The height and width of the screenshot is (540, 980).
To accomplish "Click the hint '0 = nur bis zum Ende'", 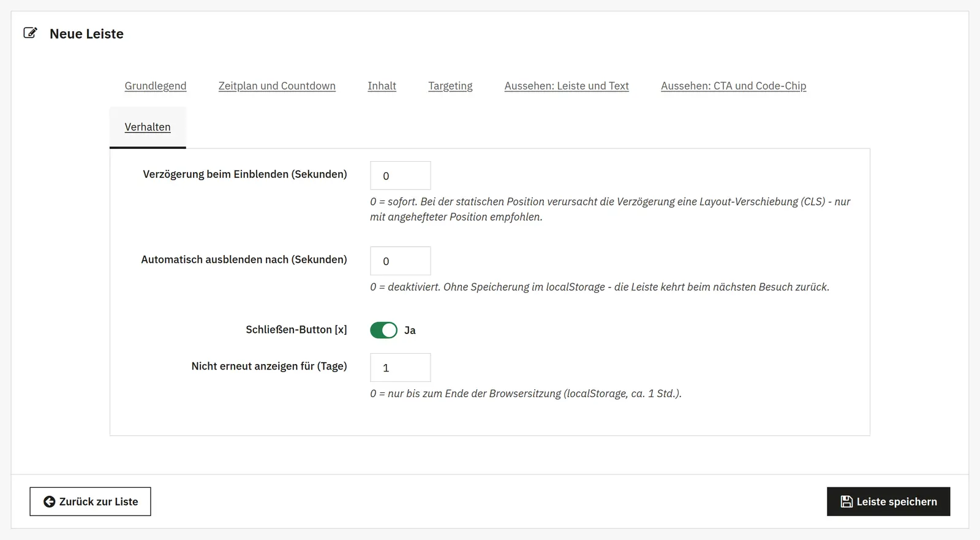I will pos(526,394).
